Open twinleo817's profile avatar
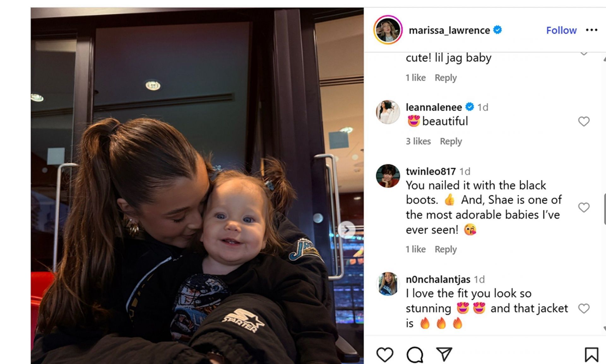 click(x=388, y=176)
